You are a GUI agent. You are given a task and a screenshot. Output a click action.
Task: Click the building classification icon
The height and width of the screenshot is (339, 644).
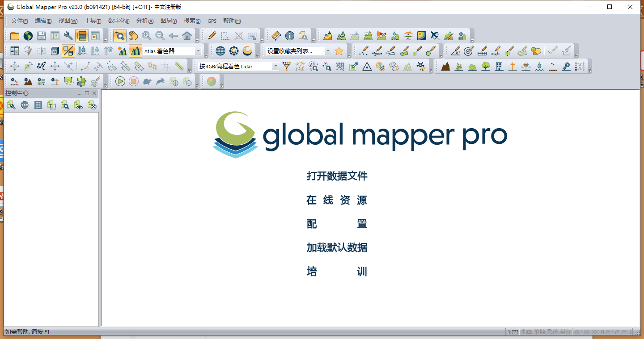tap(500, 67)
